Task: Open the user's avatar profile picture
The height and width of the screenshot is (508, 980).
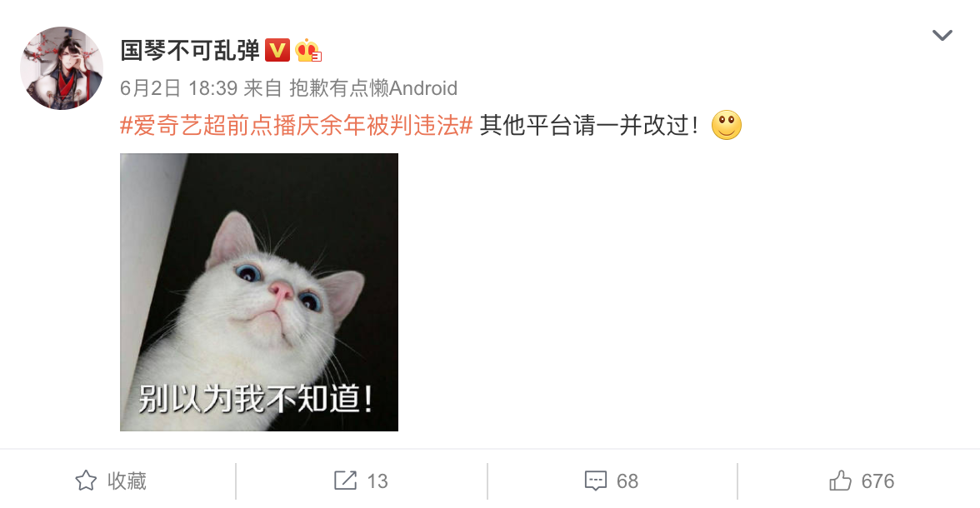Action: 62,67
